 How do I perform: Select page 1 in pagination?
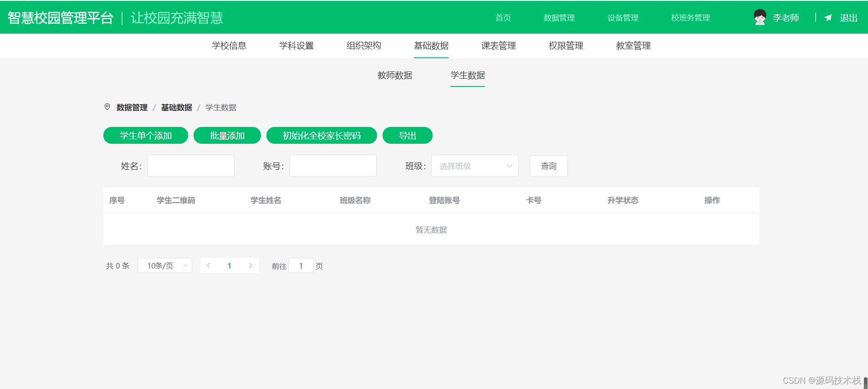pos(230,266)
